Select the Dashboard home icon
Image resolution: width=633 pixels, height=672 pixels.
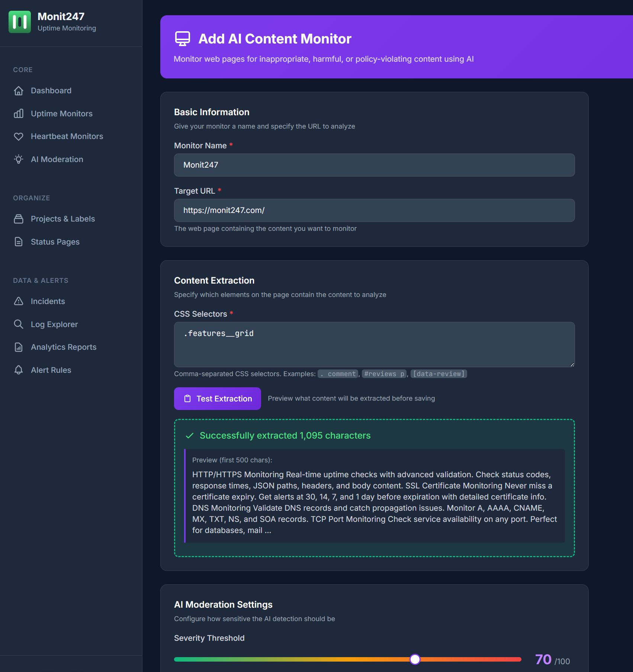pos(19,90)
